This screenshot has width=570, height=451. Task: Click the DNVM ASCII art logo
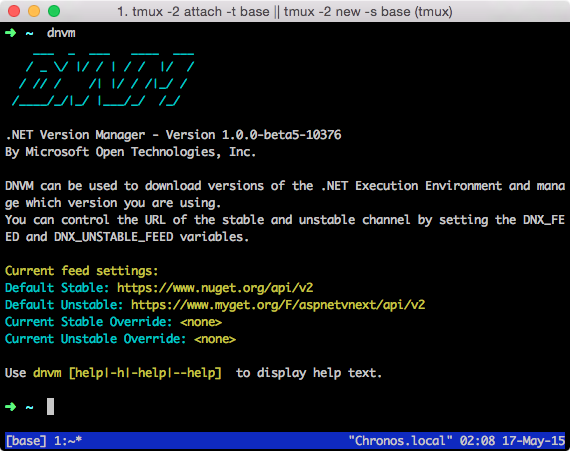[x=103, y=79]
